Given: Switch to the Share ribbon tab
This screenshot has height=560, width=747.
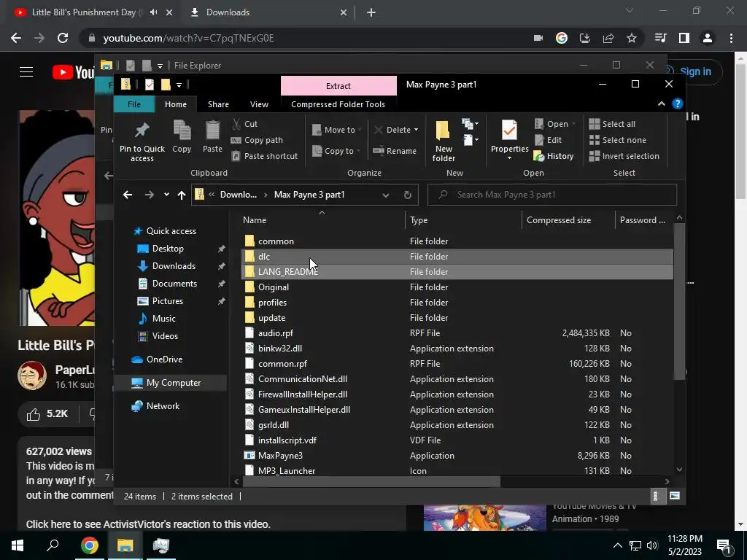Looking at the screenshot, I should coord(218,104).
